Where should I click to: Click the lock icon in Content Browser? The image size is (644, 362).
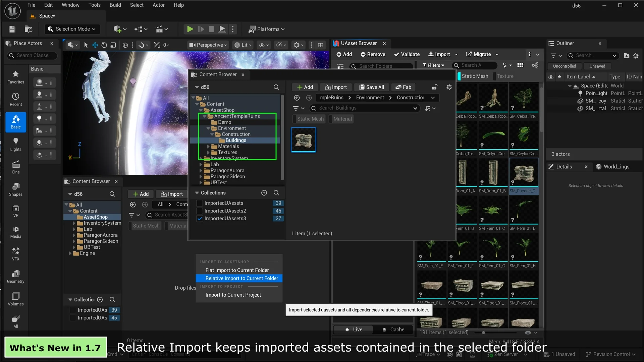[435, 87]
